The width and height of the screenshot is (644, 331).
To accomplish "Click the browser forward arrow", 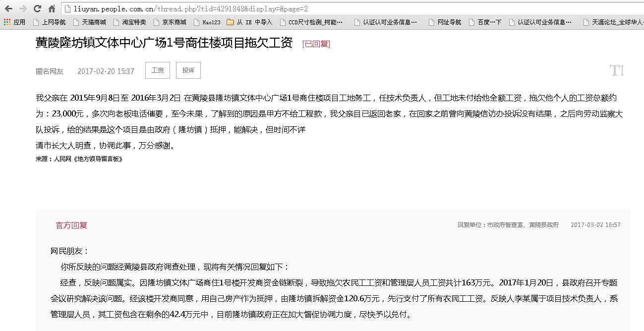I will (x=23, y=9).
